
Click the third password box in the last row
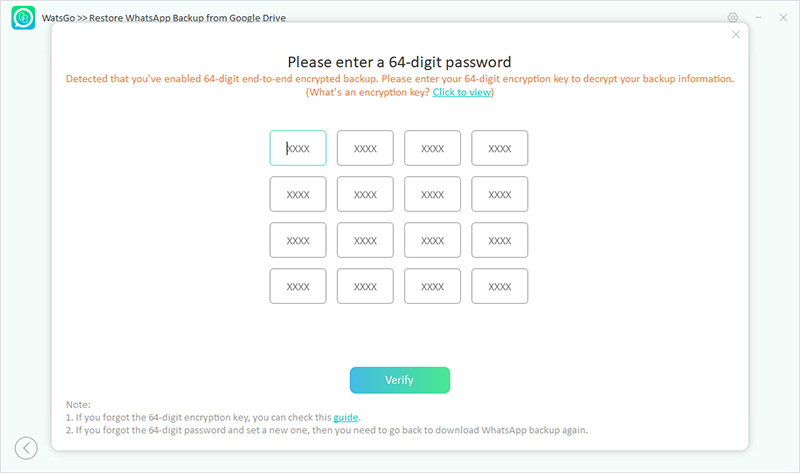tap(432, 286)
